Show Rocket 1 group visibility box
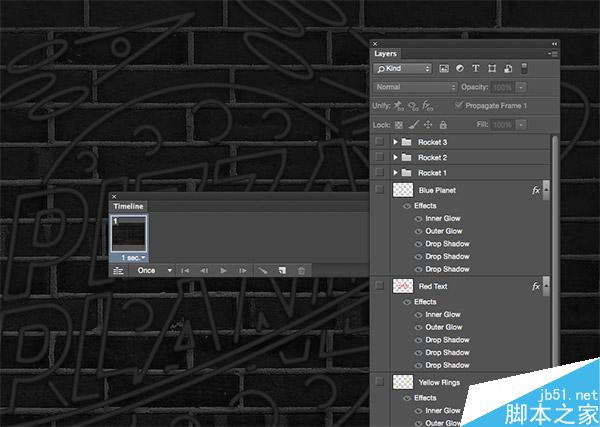This screenshot has height=427, width=600. [x=380, y=172]
